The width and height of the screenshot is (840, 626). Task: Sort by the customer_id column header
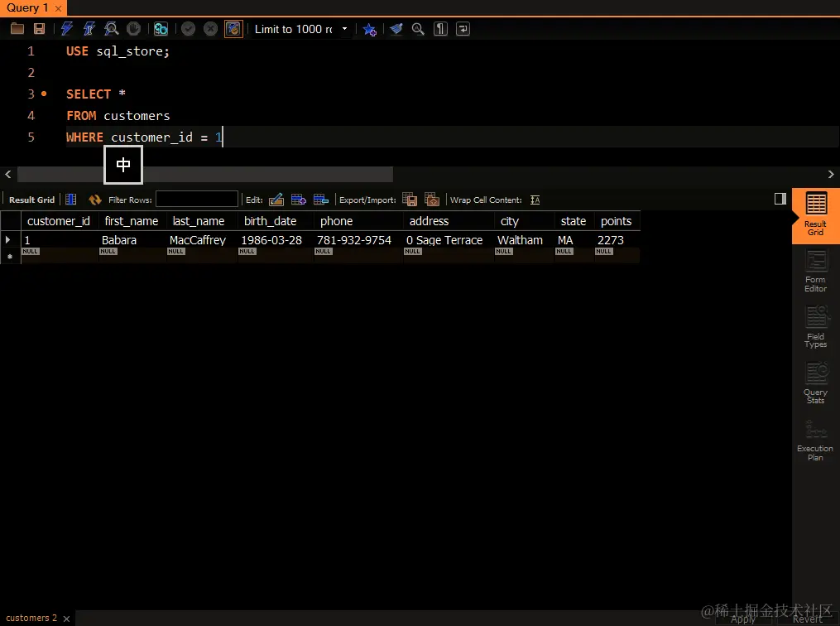click(x=59, y=221)
